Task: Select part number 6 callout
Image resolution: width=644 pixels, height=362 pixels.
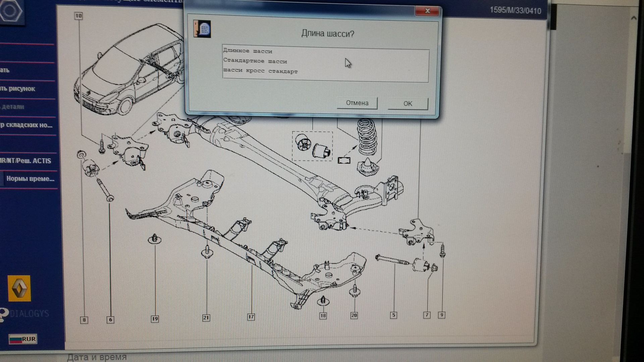Action: click(110, 319)
